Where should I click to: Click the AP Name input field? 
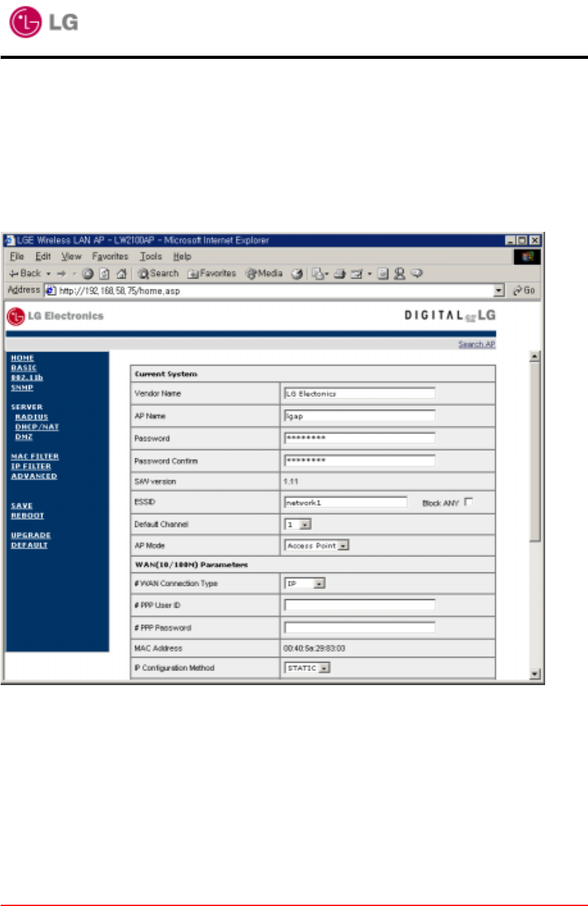point(360,416)
